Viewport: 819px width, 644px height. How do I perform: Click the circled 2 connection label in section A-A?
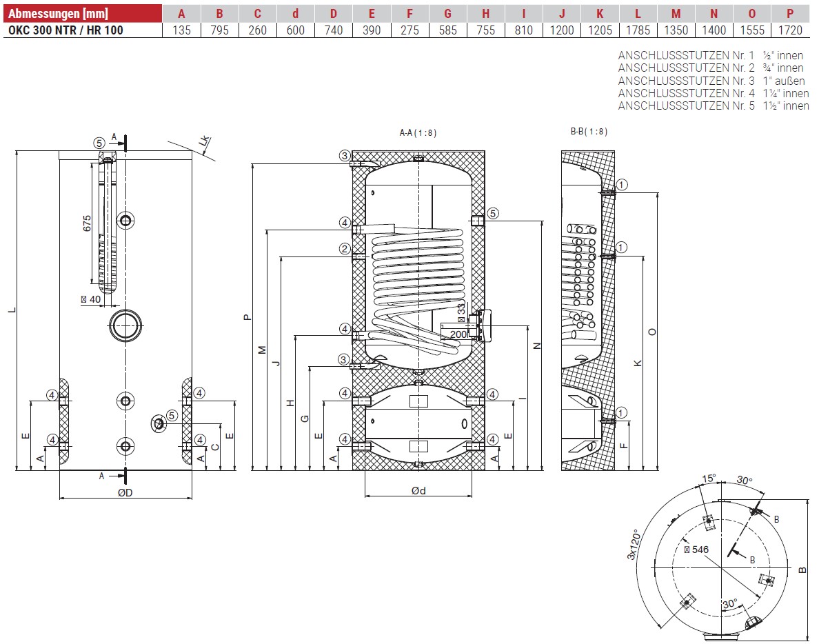345,249
